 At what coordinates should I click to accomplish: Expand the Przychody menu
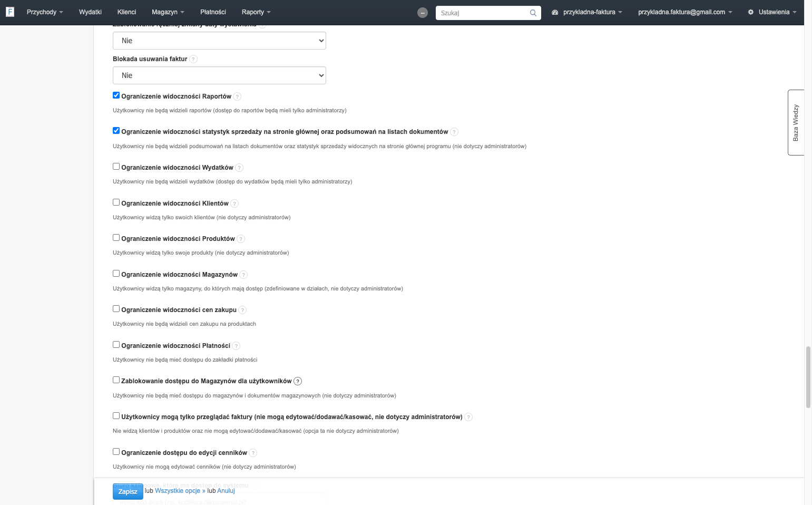pos(45,12)
